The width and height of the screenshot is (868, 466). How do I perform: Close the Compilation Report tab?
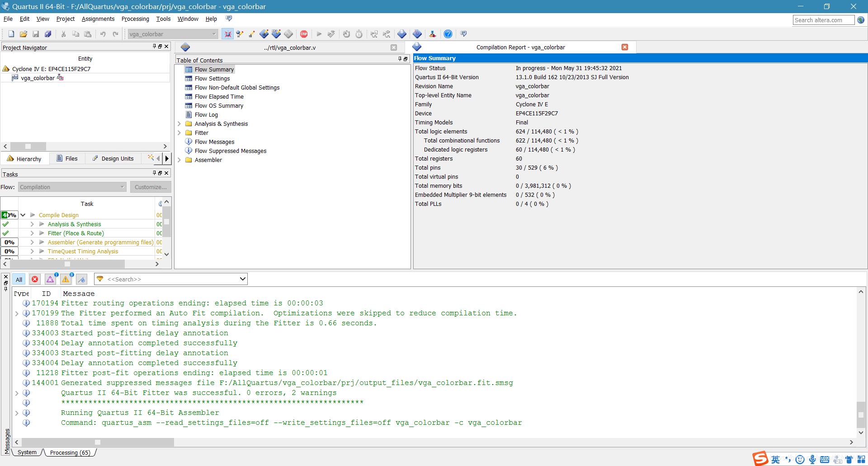(625, 47)
